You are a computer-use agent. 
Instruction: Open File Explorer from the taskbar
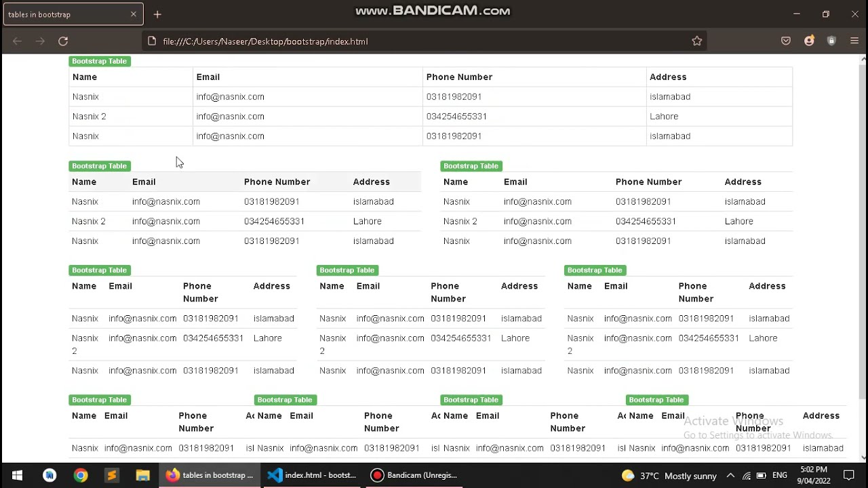tap(142, 475)
